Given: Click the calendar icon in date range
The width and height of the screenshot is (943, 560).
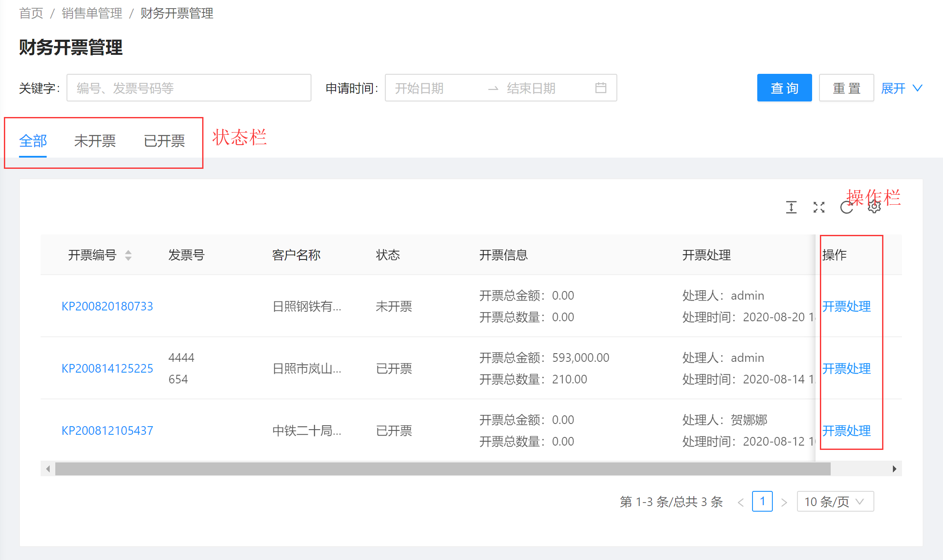Looking at the screenshot, I should (x=600, y=88).
